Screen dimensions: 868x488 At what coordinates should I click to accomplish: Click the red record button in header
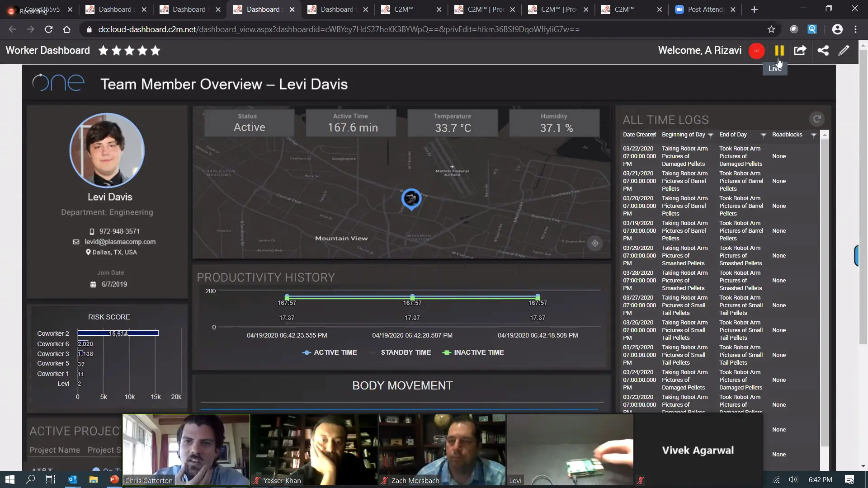point(756,51)
